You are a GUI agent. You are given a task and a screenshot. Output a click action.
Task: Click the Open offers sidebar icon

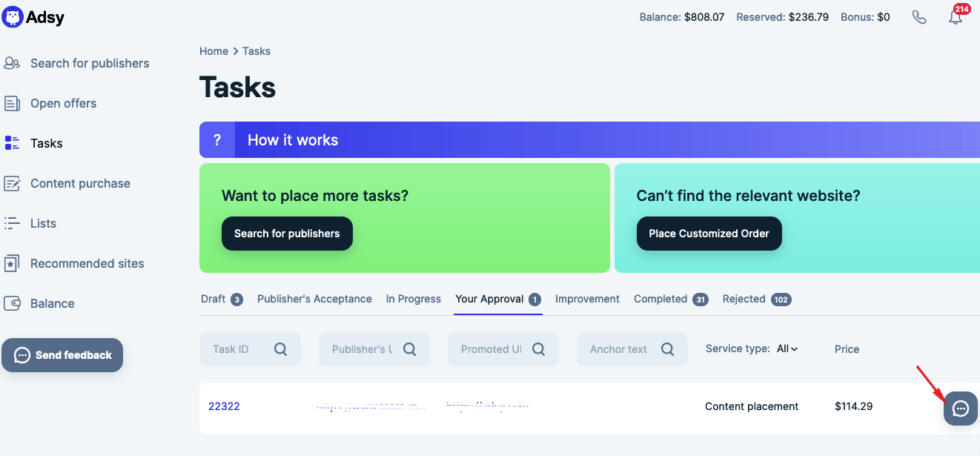[x=12, y=103]
